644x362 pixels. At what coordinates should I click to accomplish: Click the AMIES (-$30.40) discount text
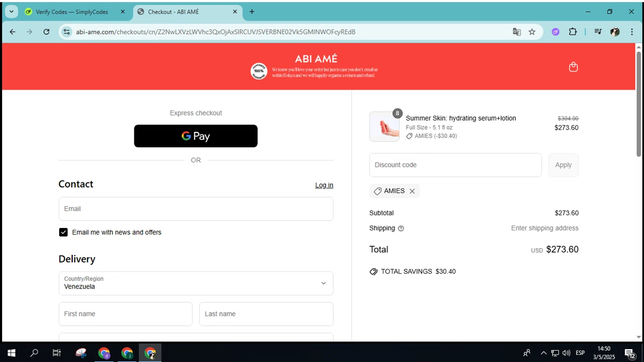[x=436, y=136]
